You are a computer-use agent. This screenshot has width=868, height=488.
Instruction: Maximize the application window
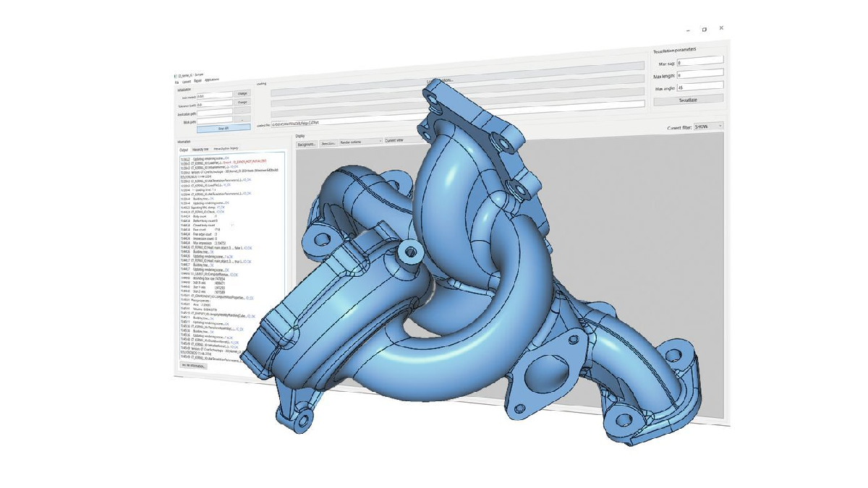(x=705, y=30)
